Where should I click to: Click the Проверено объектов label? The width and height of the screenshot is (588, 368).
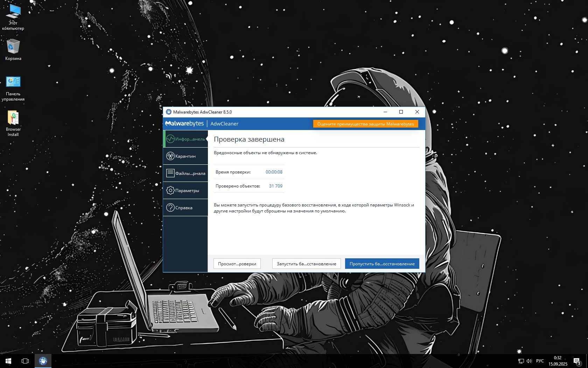tap(238, 186)
